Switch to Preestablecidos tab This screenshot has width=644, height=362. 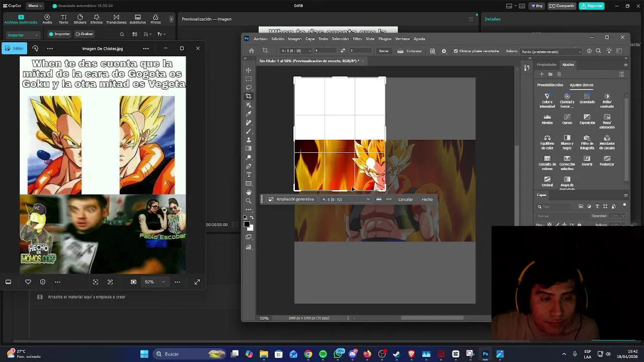point(550,85)
